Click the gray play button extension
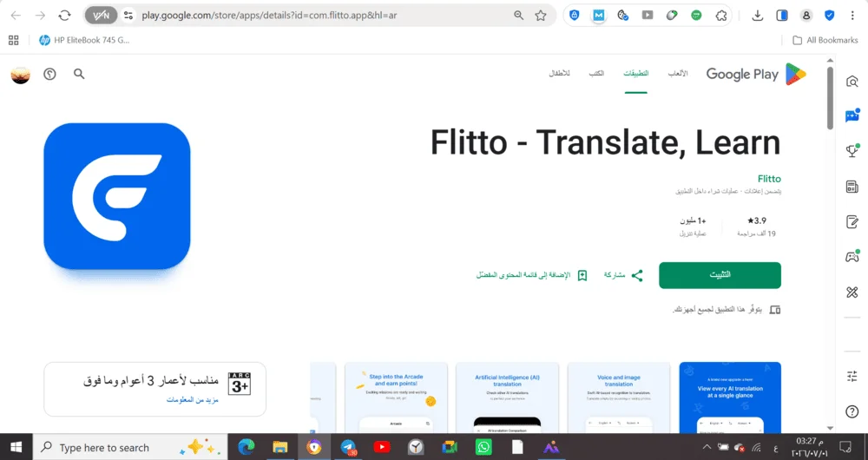This screenshot has height=460, width=868. [648, 16]
